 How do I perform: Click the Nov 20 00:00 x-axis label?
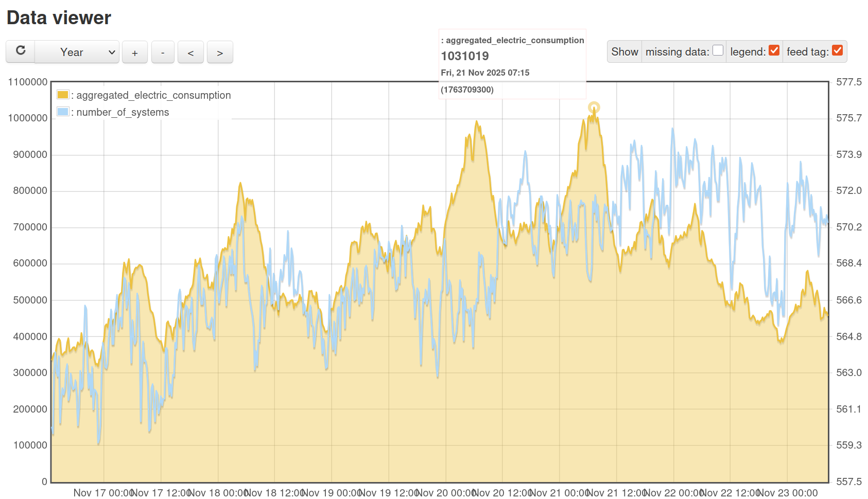[445, 492]
